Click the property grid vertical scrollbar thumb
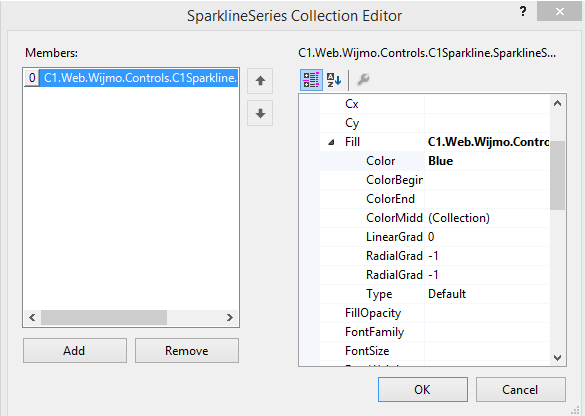 click(x=557, y=175)
